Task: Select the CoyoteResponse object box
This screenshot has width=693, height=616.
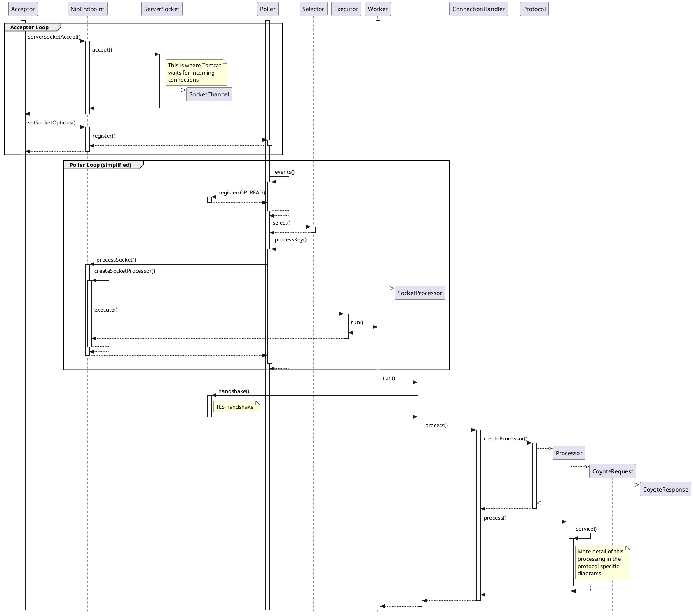Action: coord(665,490)
